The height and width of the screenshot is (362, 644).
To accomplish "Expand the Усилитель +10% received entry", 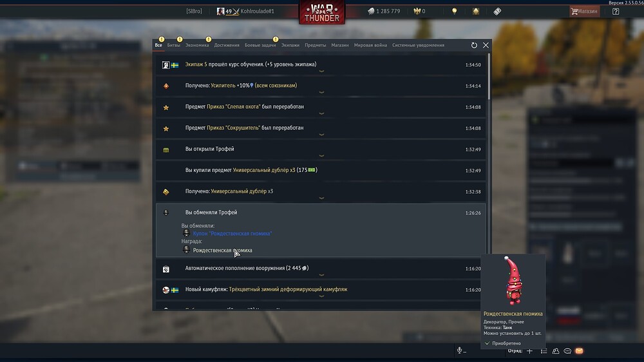I will (321, 86).
